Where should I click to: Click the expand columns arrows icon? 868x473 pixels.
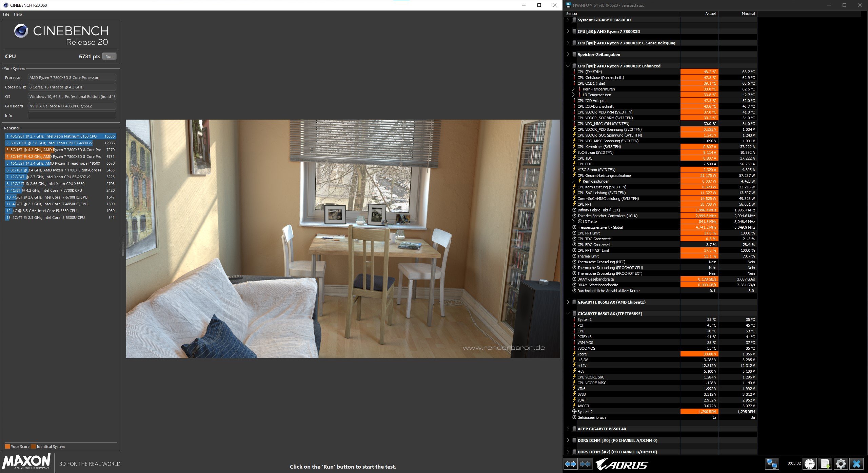(x=571, y=464)
